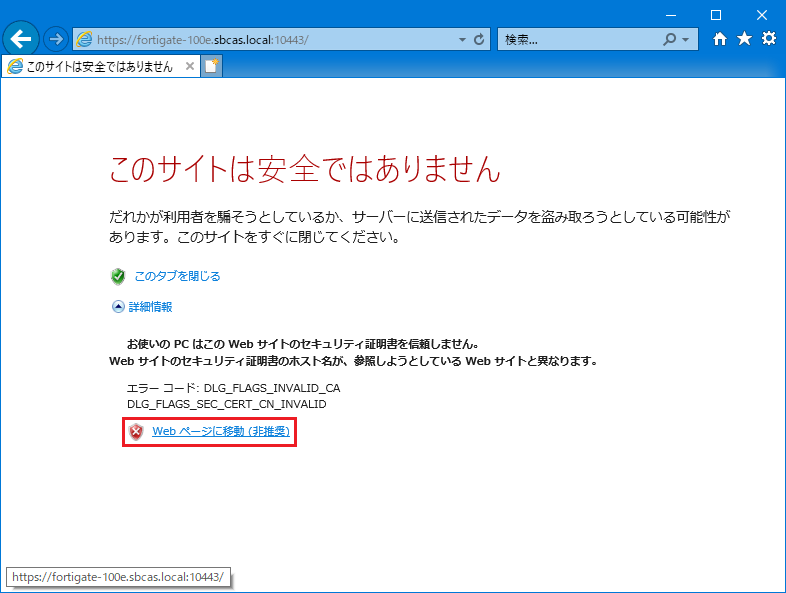Image resolution: width=786 pixels, height=593 pixels.
Task: Open the Home page icon
Action: (719, 39)
